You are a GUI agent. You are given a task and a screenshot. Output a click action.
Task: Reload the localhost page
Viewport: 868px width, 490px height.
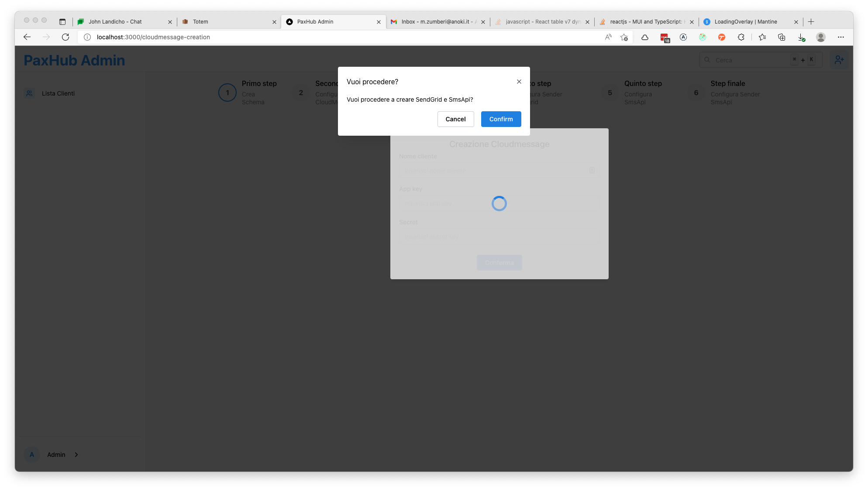tap(65, 37)
